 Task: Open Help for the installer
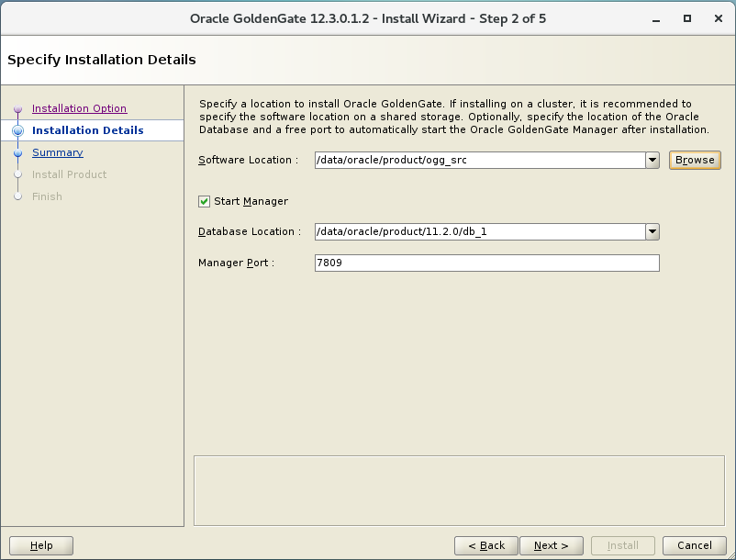click(x=41, y=545)
